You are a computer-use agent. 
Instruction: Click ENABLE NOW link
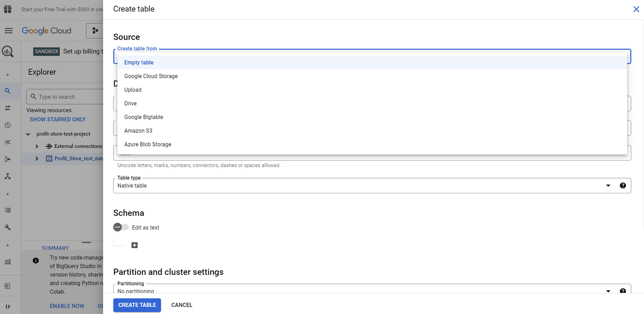pos(67,306)
